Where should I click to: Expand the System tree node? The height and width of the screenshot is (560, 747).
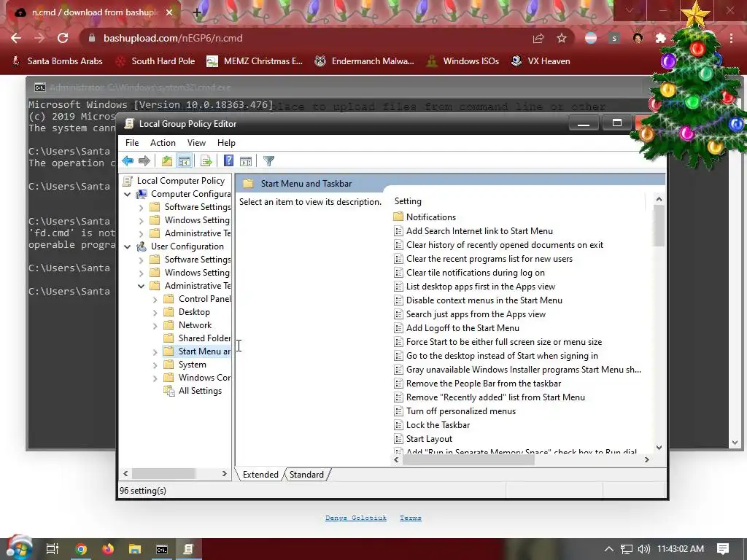(x=155, y=365)
